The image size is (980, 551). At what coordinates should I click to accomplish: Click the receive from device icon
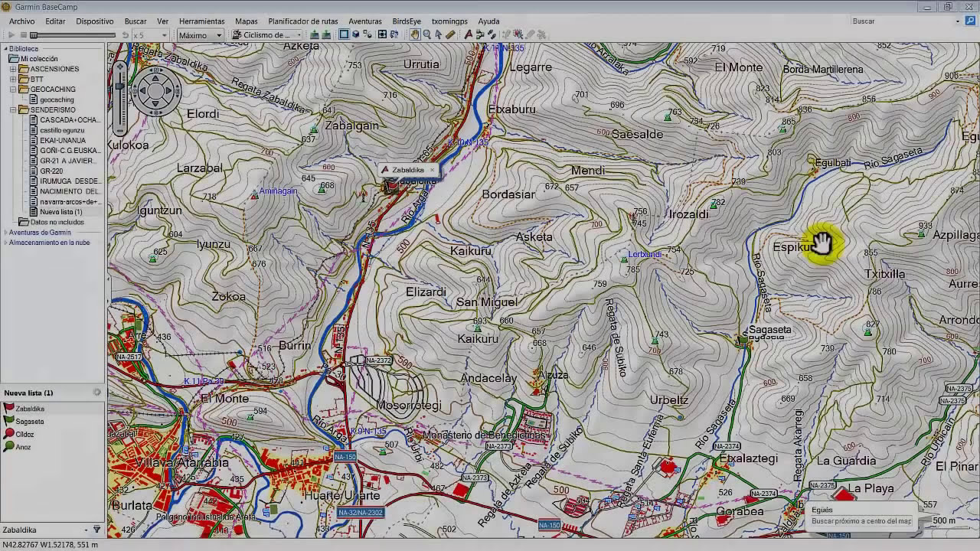326,35
